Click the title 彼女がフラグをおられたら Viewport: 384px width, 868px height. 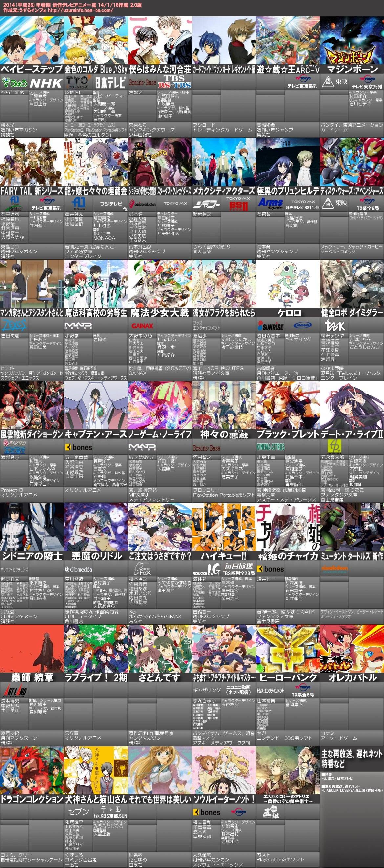224,313
